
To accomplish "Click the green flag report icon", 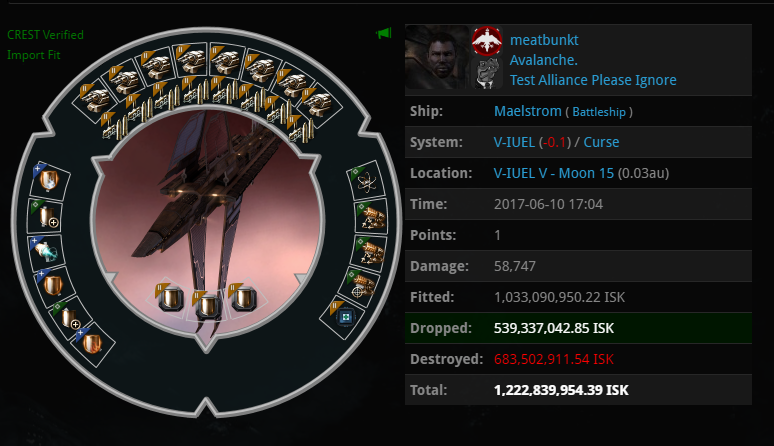I will pos(384,34).
